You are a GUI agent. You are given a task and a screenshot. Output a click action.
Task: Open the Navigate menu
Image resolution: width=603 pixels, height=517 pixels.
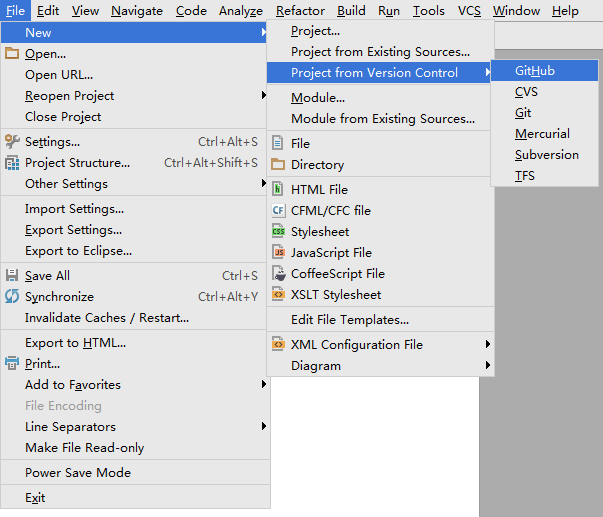[137, 10]
